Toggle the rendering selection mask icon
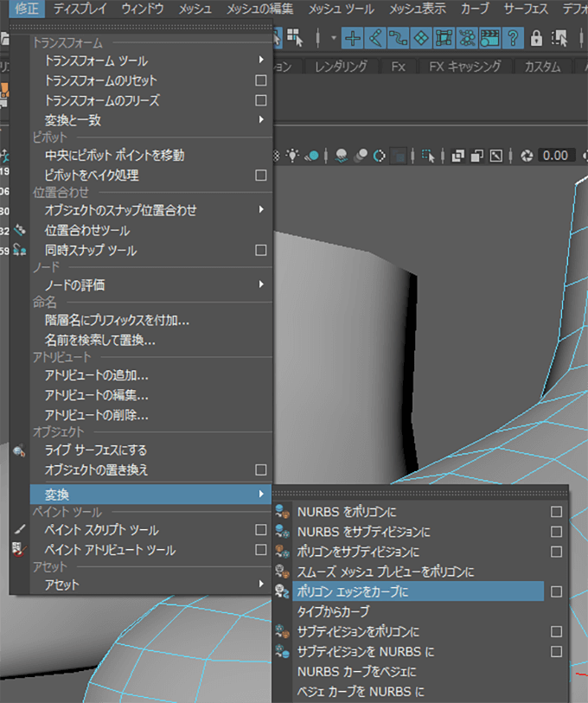The image size is (588, 703). (489, 38)
